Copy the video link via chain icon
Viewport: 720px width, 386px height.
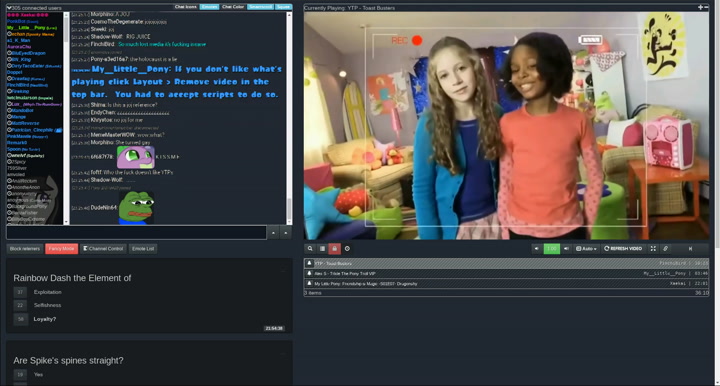665,249
